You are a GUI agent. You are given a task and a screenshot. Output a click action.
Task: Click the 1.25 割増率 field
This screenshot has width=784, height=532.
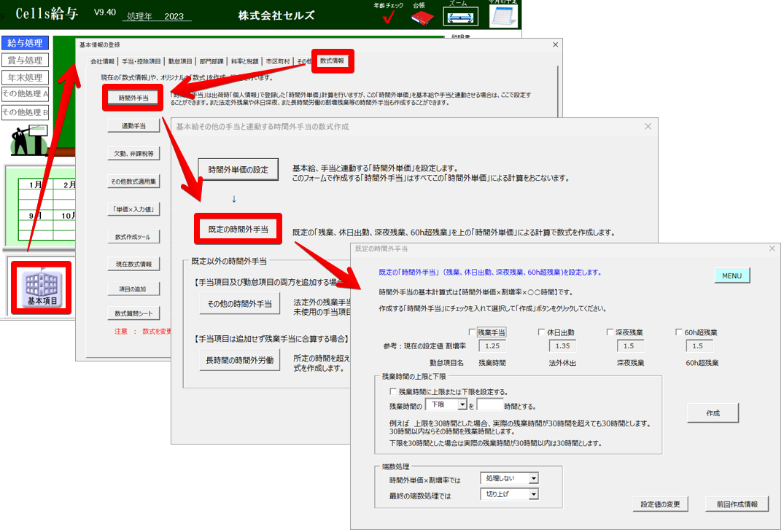point(492,345)
